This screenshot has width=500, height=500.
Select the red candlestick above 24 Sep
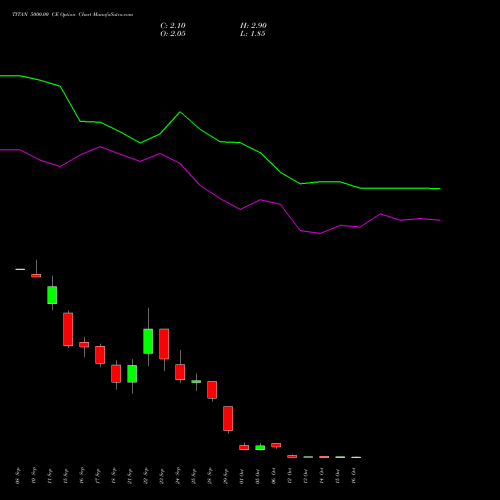180,372
